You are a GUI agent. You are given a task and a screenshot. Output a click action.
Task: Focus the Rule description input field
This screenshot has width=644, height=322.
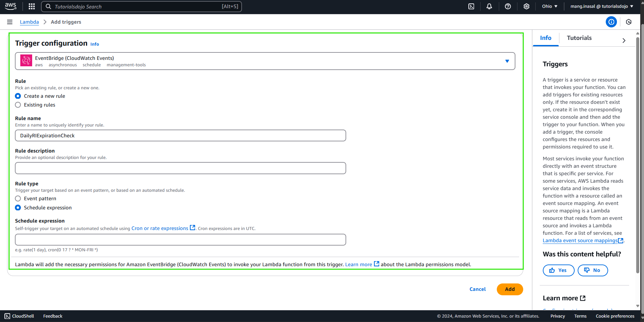coord(180,168)
